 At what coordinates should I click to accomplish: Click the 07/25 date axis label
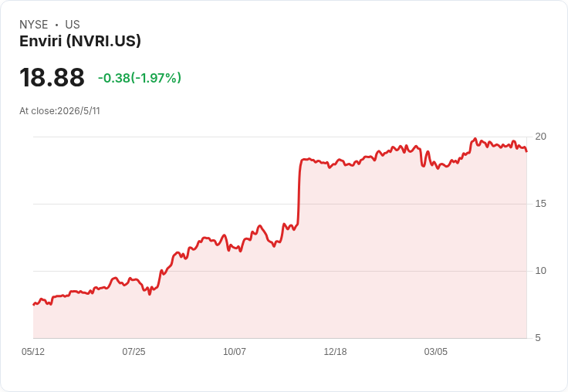134,351
